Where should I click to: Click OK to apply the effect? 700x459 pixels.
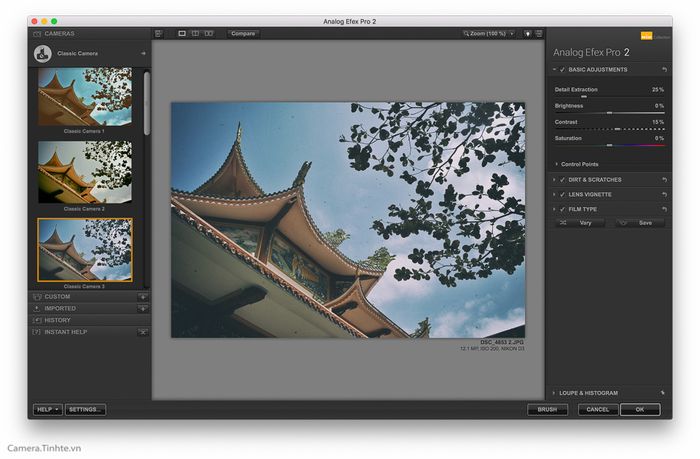[640, 409]
